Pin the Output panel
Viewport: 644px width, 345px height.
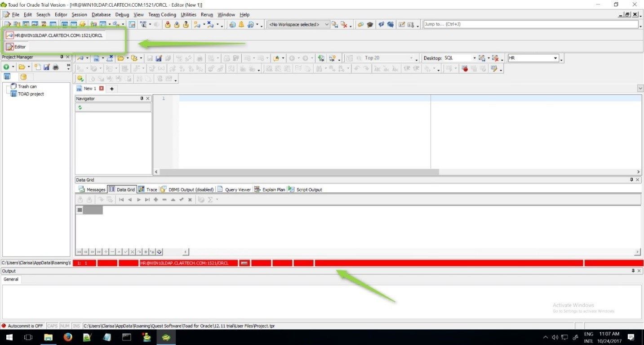(x=633, y=271)
